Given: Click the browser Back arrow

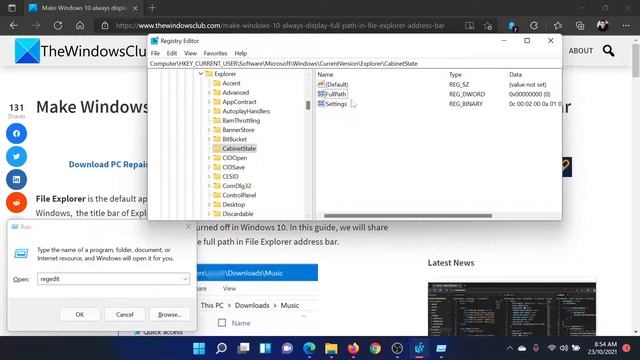Looking at the screenshot, I should pyautogui.click(x=14, y=25).
